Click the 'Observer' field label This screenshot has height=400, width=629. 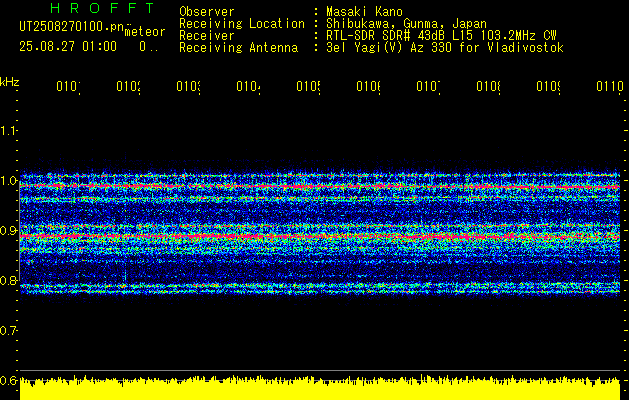pyautogui.click(x=207, y=11)
